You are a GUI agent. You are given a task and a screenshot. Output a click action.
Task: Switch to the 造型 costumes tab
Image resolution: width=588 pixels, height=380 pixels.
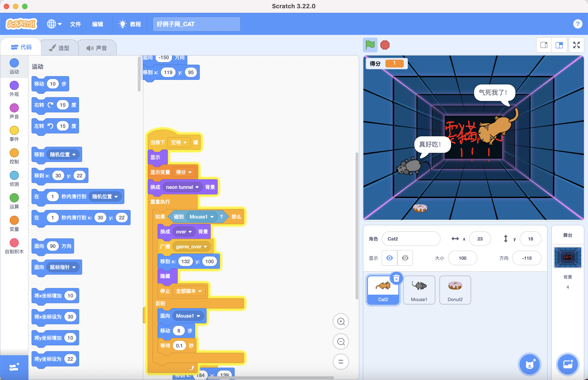point(59,48)
